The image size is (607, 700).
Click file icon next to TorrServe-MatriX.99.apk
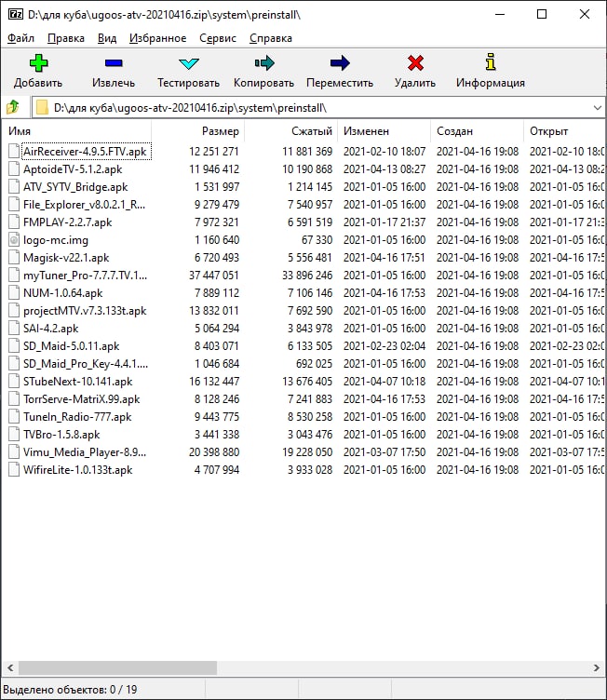14,399
